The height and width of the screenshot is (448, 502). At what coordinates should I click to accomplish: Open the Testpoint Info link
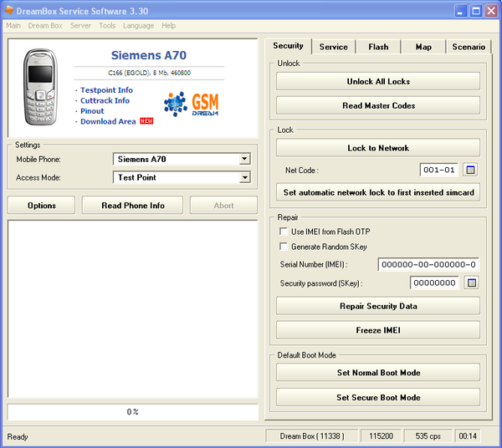click(106, 90)
